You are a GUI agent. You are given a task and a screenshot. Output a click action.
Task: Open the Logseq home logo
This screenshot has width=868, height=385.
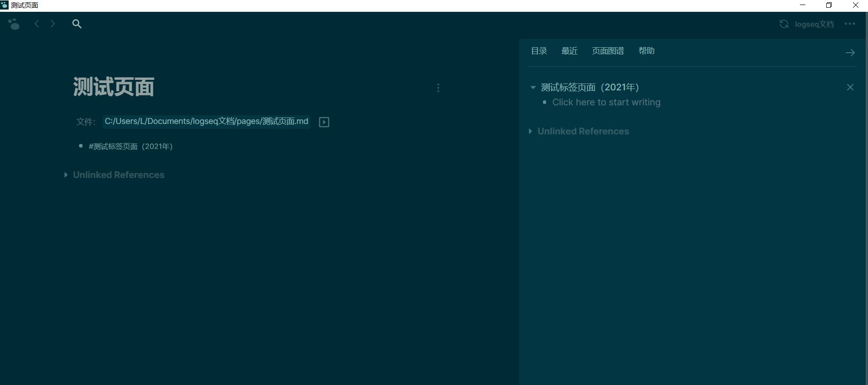(14, 24)
